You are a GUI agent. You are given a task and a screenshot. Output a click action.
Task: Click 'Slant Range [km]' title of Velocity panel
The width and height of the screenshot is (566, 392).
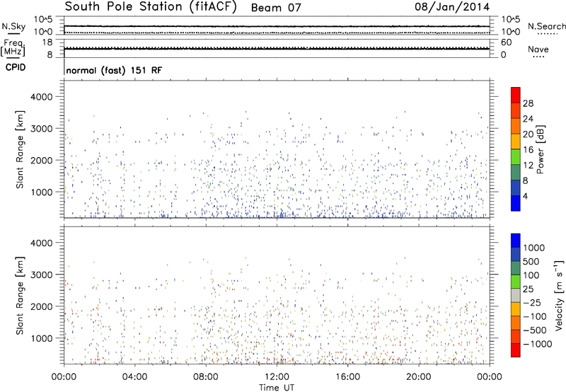(x=20, y=295)
